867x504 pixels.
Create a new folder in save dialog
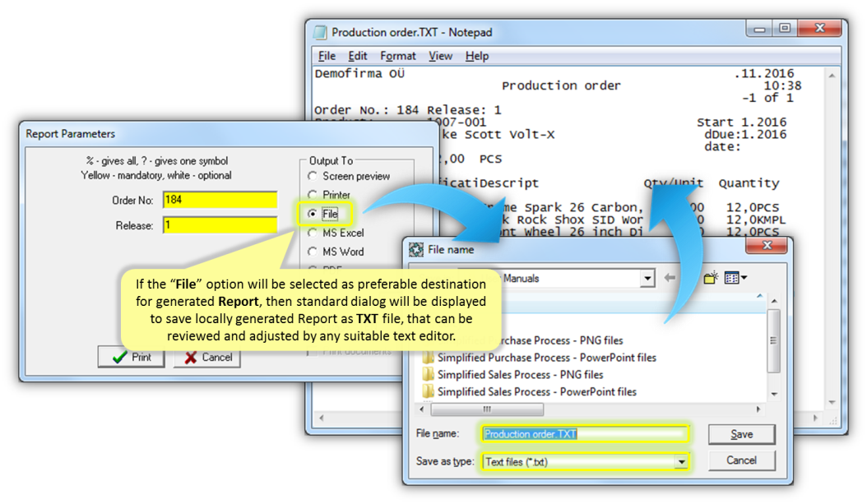[711, 277]
